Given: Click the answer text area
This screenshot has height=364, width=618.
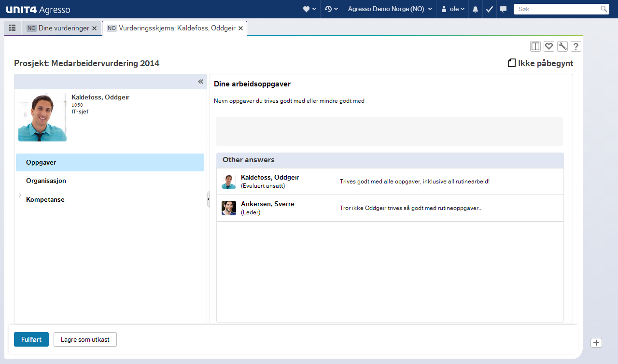Looking at the screenshot, I should 390,131.
